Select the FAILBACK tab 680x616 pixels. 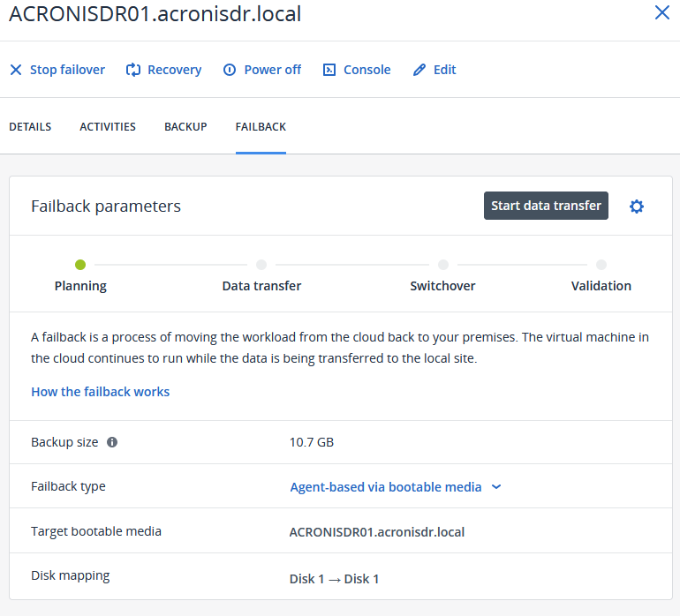click(261, 126)
